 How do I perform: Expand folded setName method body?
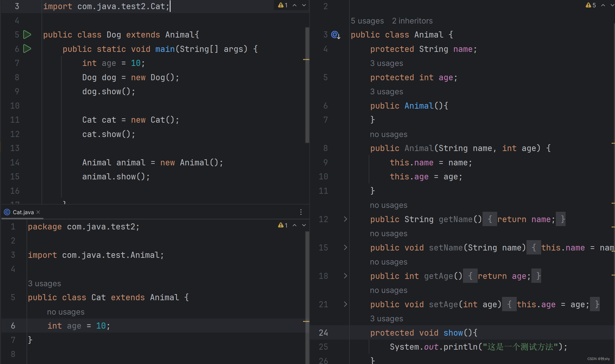click(x=345, y=247)
